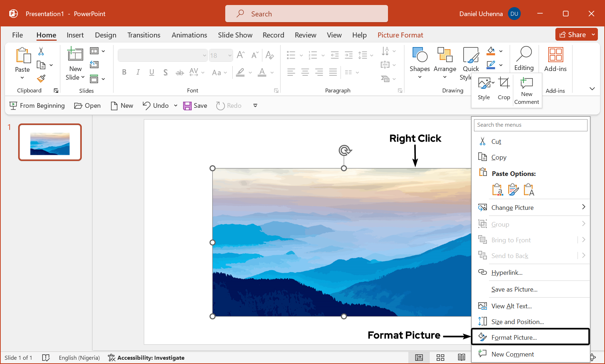This screenshot has width=605, height=364.
Task: Click the rotate handle above the picture
Action: [x=344, y=151]
